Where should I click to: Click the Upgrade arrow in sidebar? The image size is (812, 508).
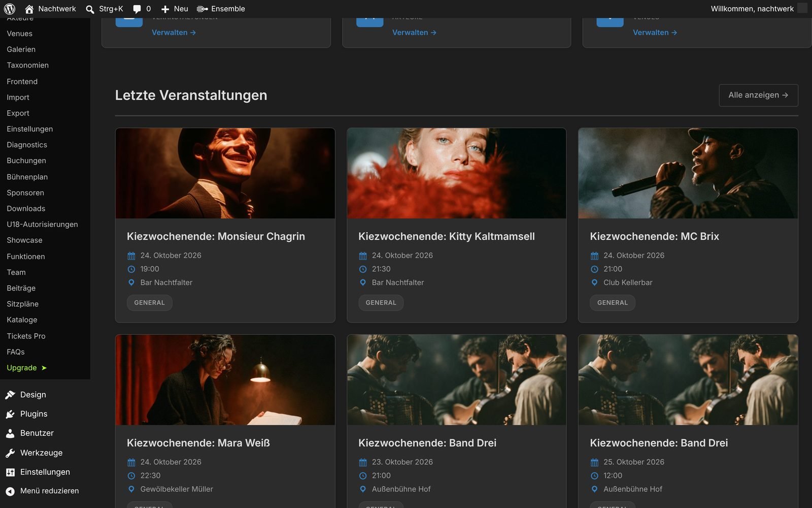(x=44, y=368)
